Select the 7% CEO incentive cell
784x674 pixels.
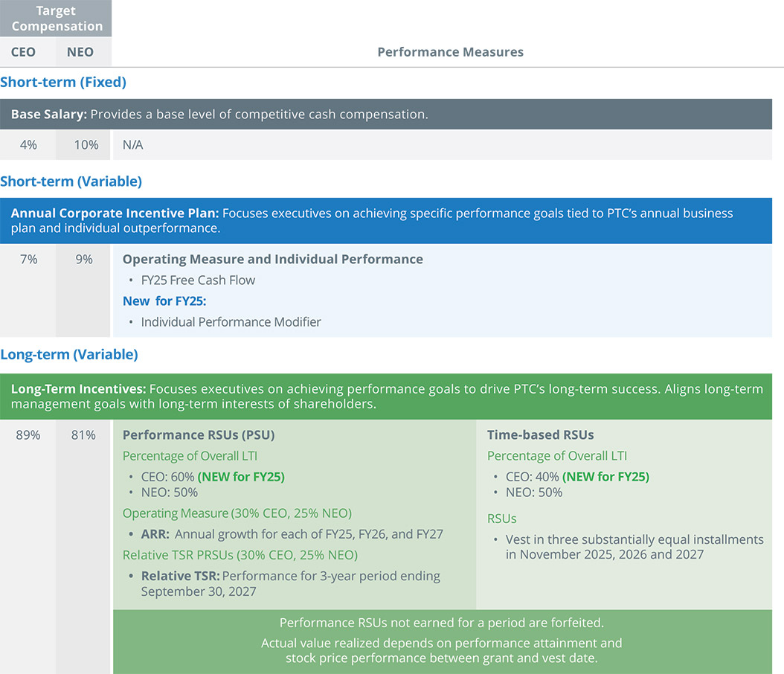[x=28, y=259]
